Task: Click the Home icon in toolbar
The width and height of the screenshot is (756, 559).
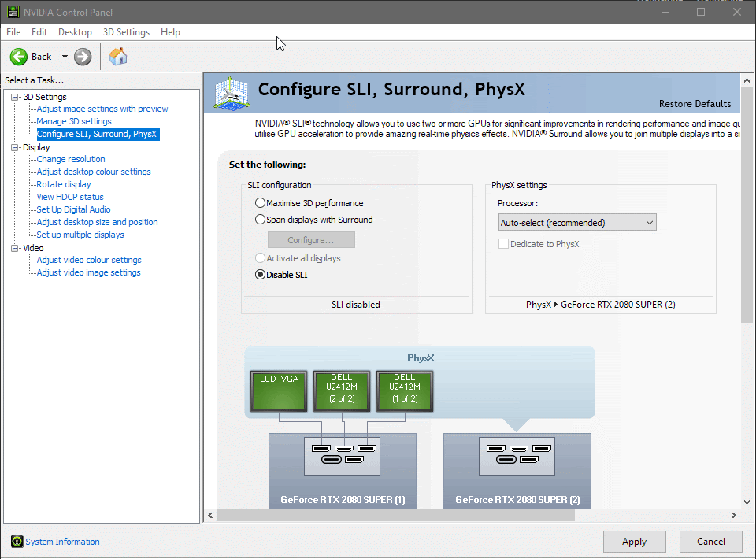Action: point(118,57)
